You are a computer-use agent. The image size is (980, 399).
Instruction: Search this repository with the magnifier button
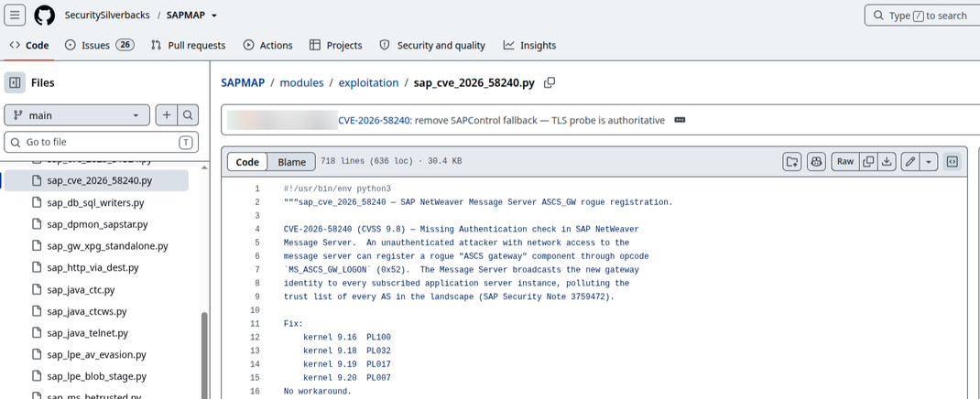coord(188,115)
